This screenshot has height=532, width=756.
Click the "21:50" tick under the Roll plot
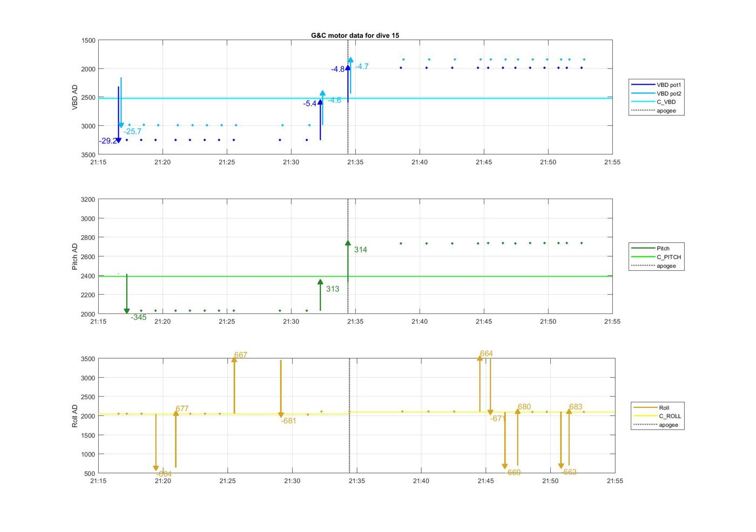(x=550, y=481)
